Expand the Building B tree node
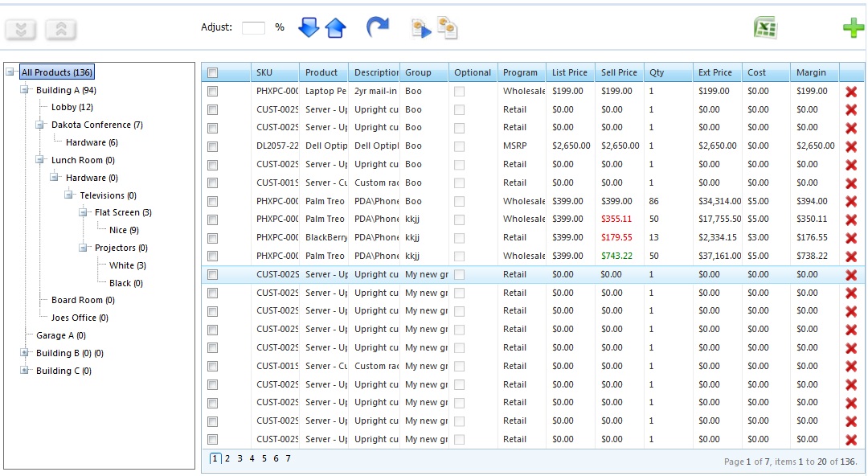 (25, 353)
